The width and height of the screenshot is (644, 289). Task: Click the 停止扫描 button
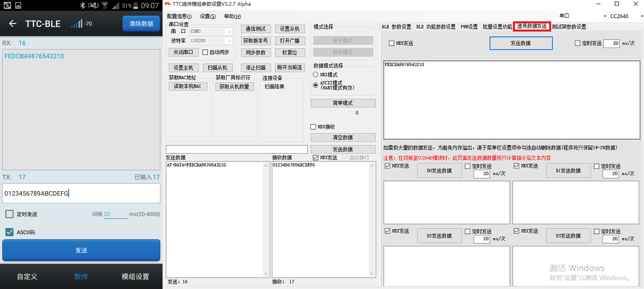[256, 68]
